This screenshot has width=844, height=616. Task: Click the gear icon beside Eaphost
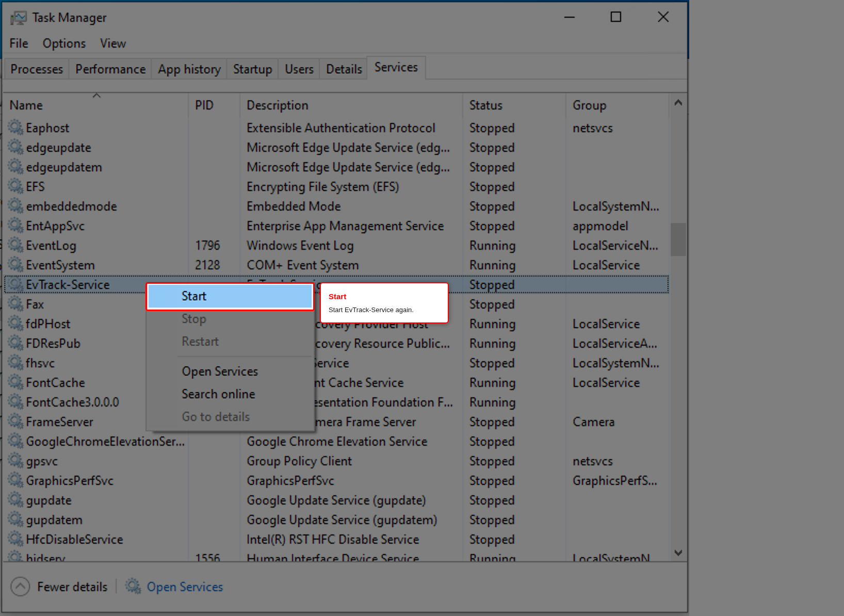15,127
